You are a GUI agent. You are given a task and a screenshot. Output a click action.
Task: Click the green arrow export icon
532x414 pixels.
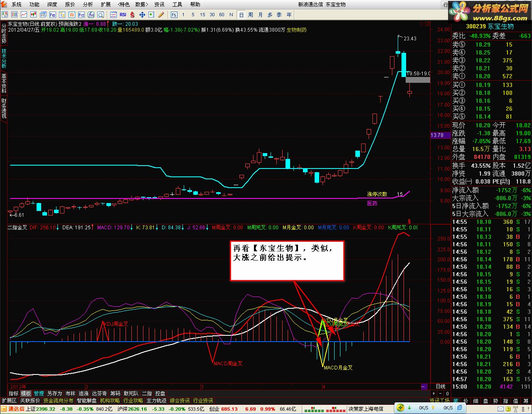pos(151,15)
